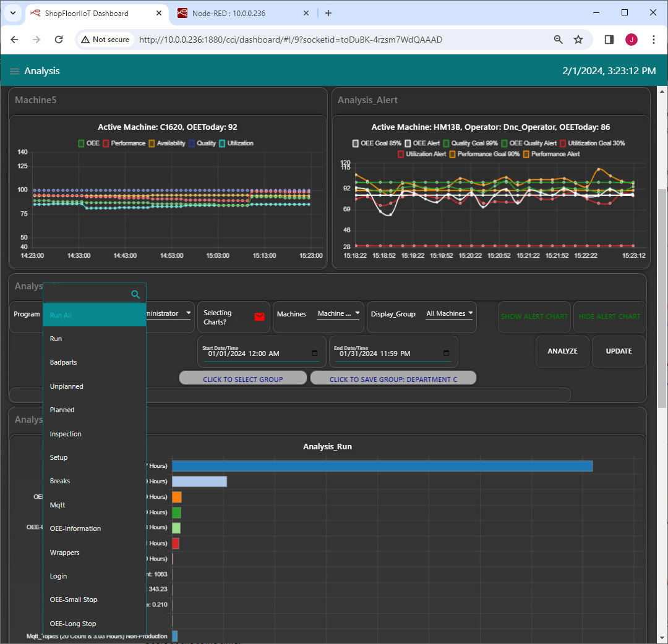Viewport: 668px width, 644px height.
Task: Close the Node-RED tab
Action: [306, 13]
